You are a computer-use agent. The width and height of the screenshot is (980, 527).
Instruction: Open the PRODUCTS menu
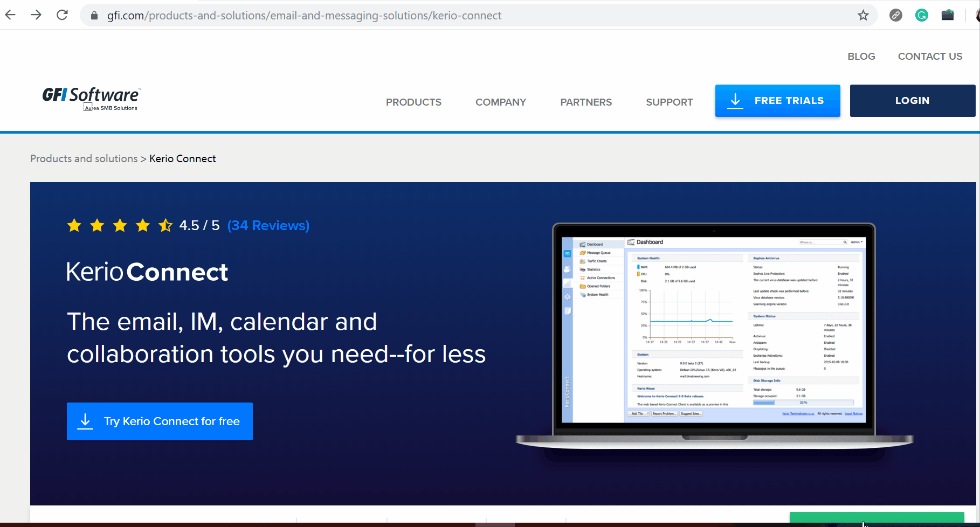pos(413,102)
